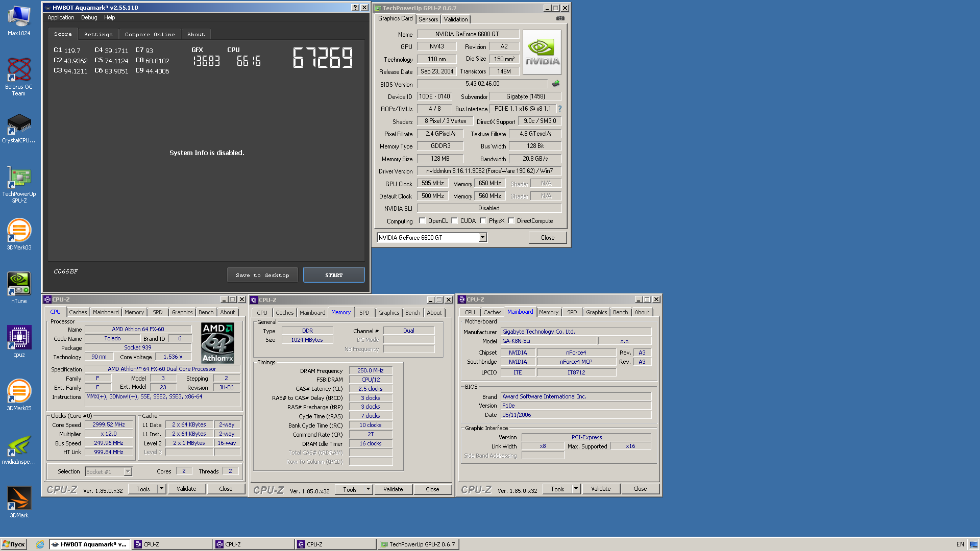980x551 pixels.
Task: Open 3DMark03 desktop shortcut
Action: click(19, 235)
